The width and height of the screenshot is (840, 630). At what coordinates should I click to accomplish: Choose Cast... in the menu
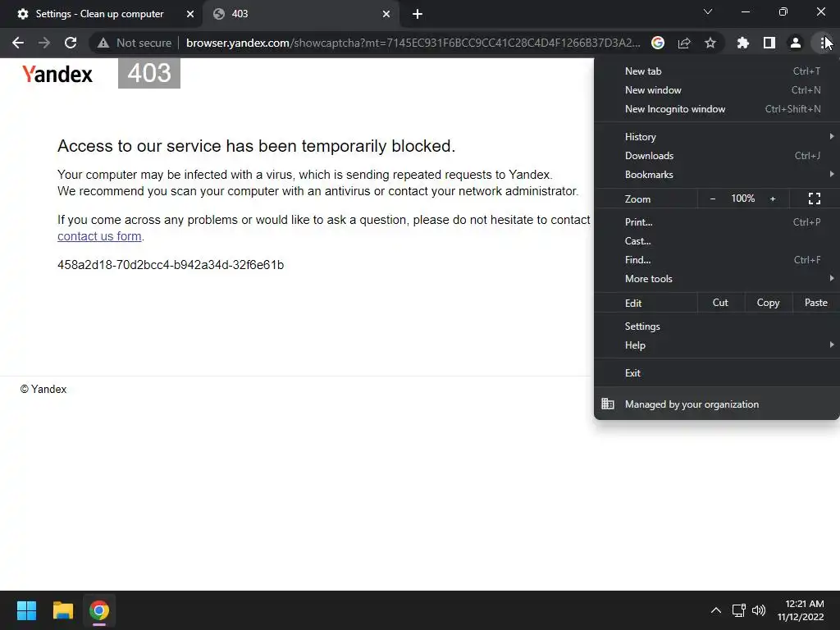(717, 240)
